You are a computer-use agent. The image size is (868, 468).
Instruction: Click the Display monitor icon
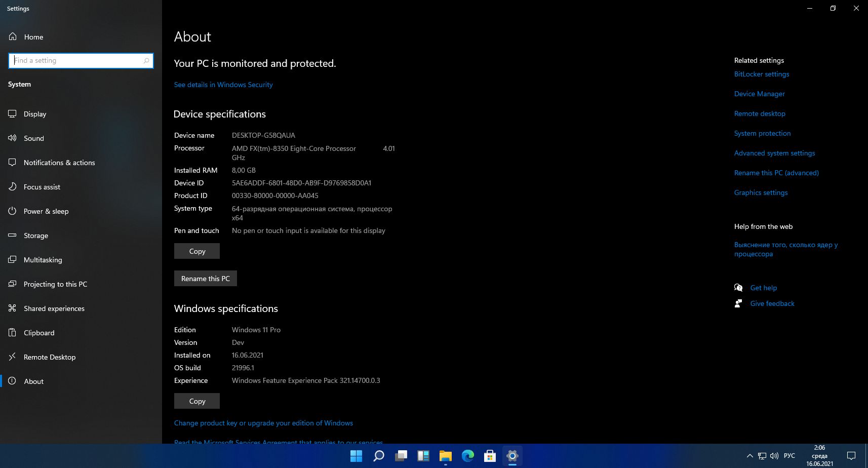point(12,114)
